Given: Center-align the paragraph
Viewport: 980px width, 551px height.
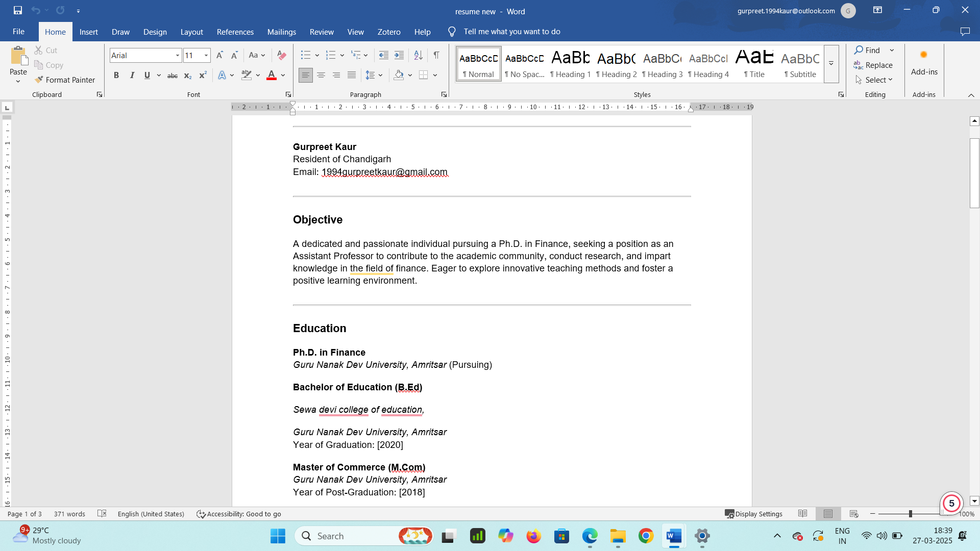Looking at the screenshot, I should (x=321, y=75).
